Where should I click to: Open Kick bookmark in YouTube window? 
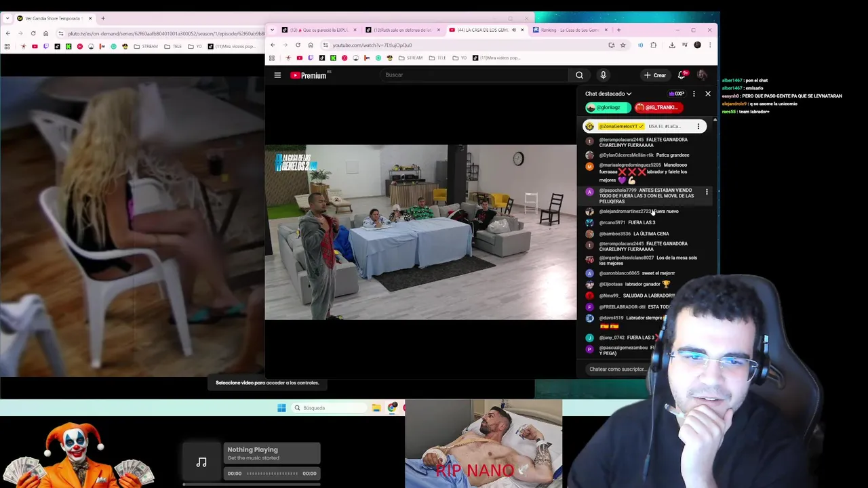[333, 58]
